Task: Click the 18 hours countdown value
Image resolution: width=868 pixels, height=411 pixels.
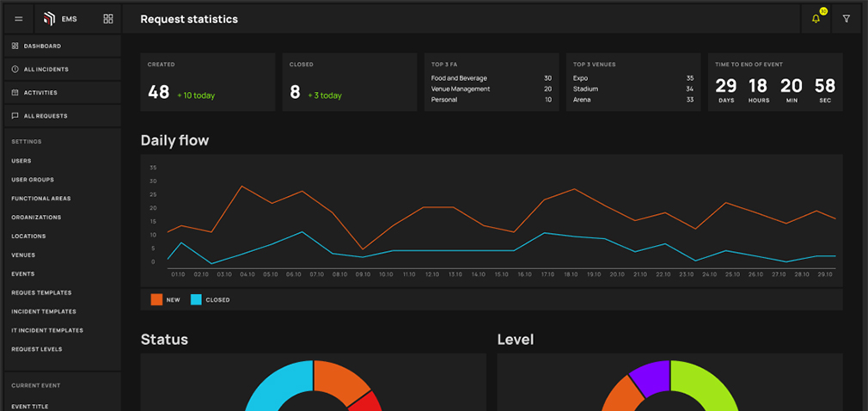Action: [x=758, y=86]
